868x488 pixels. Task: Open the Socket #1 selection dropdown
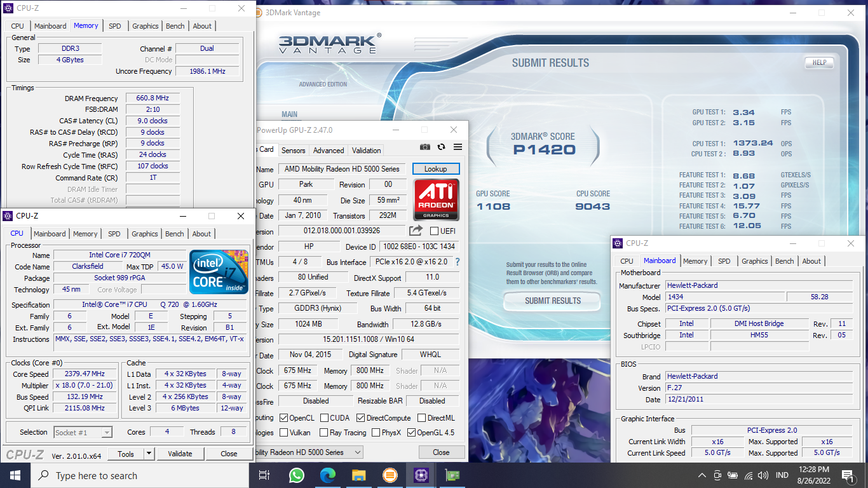click(83, 433)
